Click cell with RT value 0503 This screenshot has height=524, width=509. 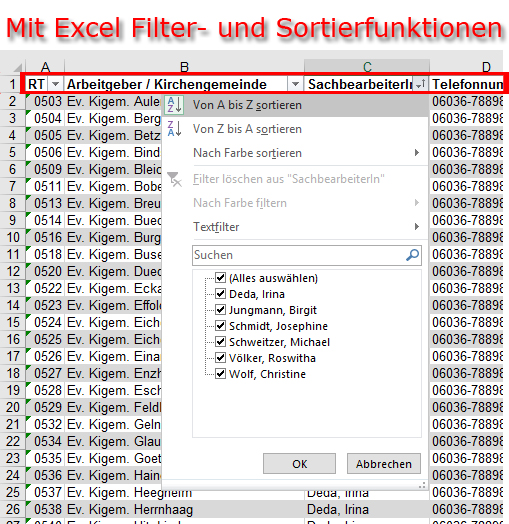[x=45, y=101]
